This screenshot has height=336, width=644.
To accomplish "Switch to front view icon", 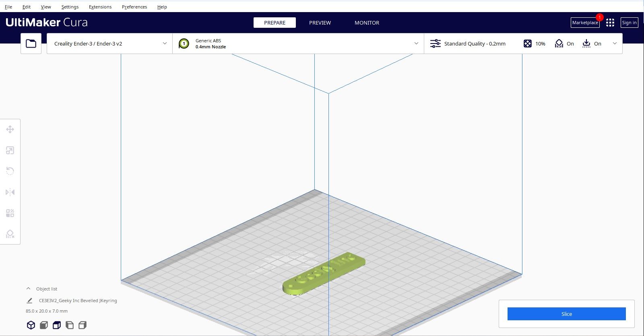I will (x=44, y=325).
